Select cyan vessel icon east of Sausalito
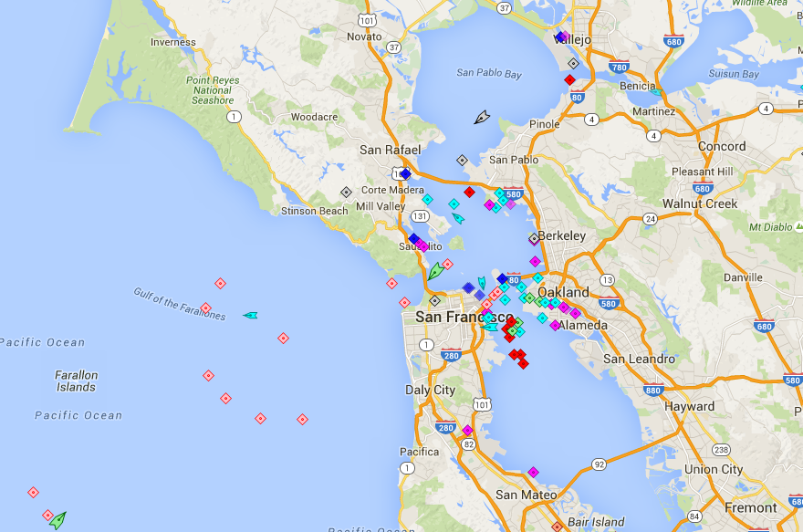 click(x=457, y=218)
